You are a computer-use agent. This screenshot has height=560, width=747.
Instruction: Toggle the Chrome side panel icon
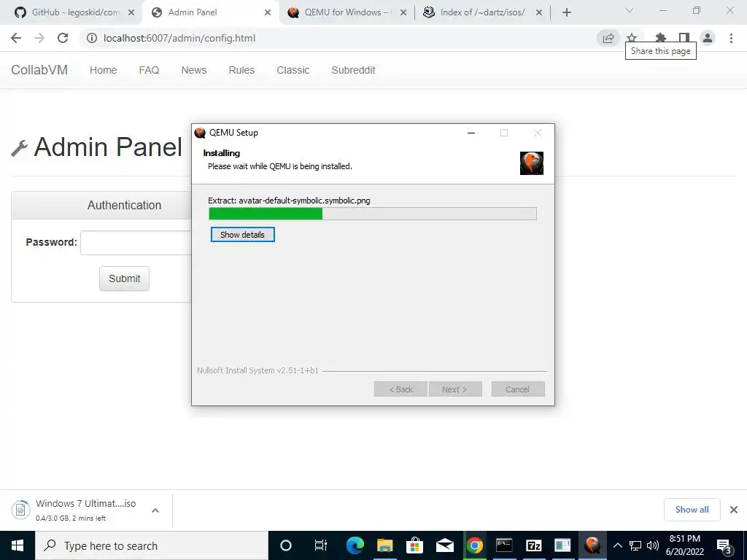point(684,38)
